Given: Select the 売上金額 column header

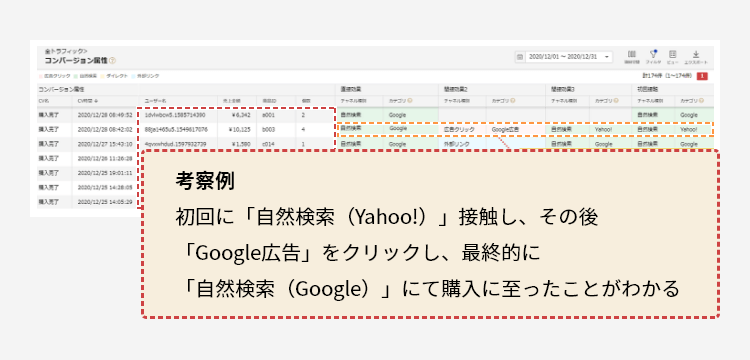Looking at the screenshot, I should 232,101.
